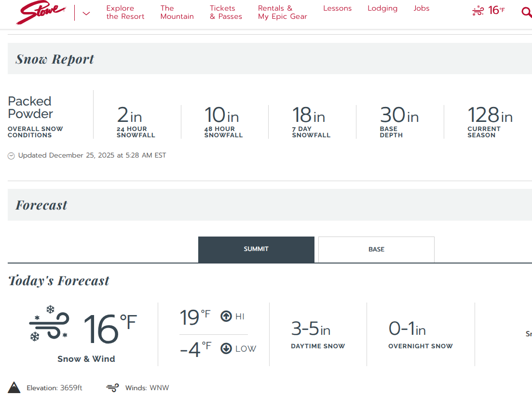Screen dimensions: 532x409
Task: Open Rentals & My Epic Gear menu
Action: (282, 13)
